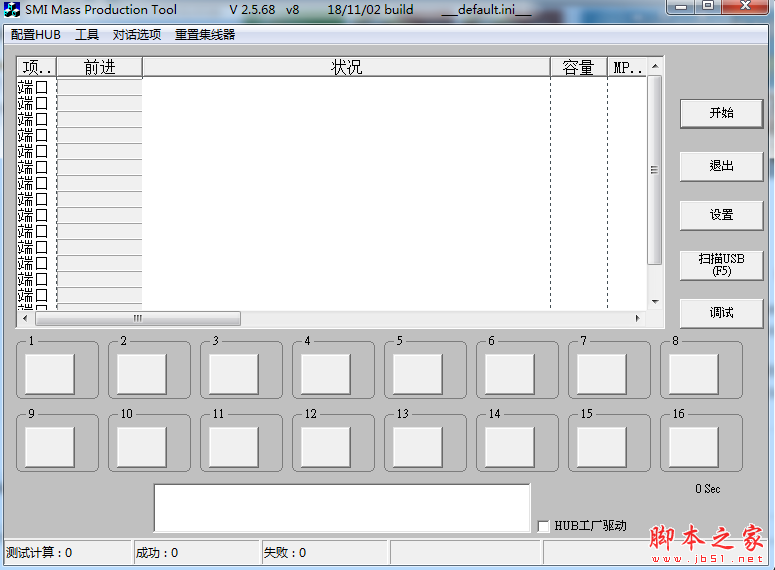Click the vertical scrollbar thumb
This screenshot has width=775, height=570.
pos(654,170)
